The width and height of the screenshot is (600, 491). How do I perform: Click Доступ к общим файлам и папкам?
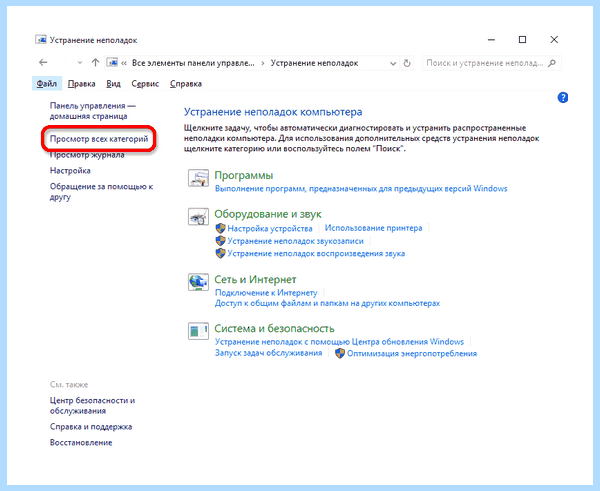click(327, 303)
